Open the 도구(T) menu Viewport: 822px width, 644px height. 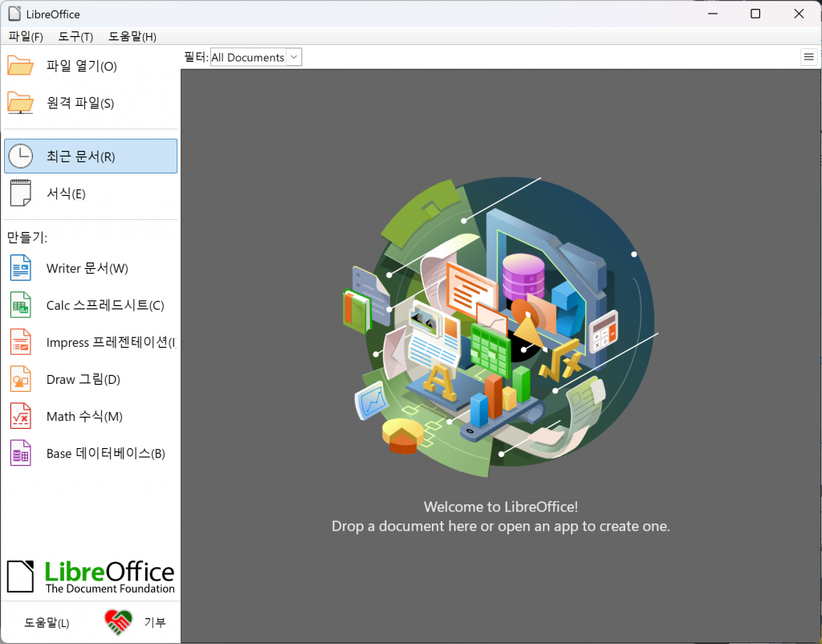point(75,37)
